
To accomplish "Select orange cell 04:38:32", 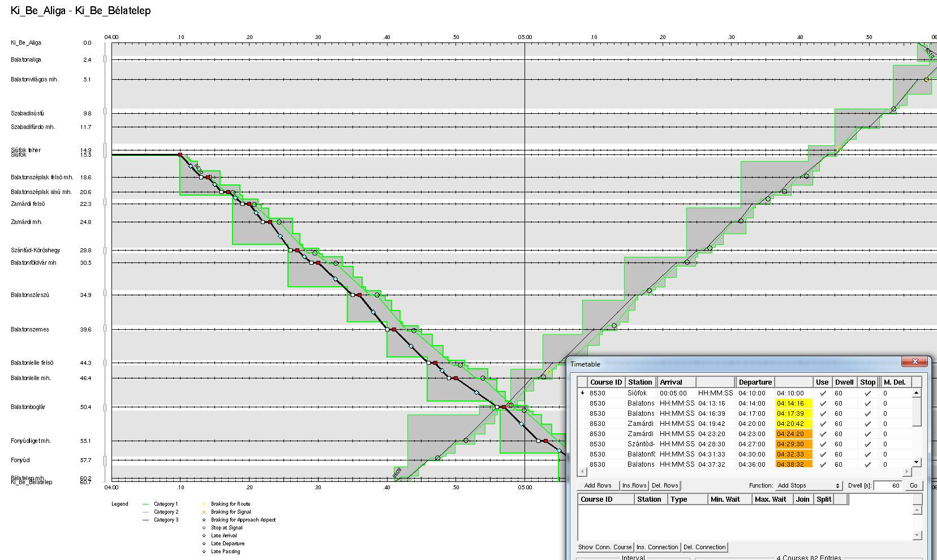I will pyautogui.click(x=793, y=464).
